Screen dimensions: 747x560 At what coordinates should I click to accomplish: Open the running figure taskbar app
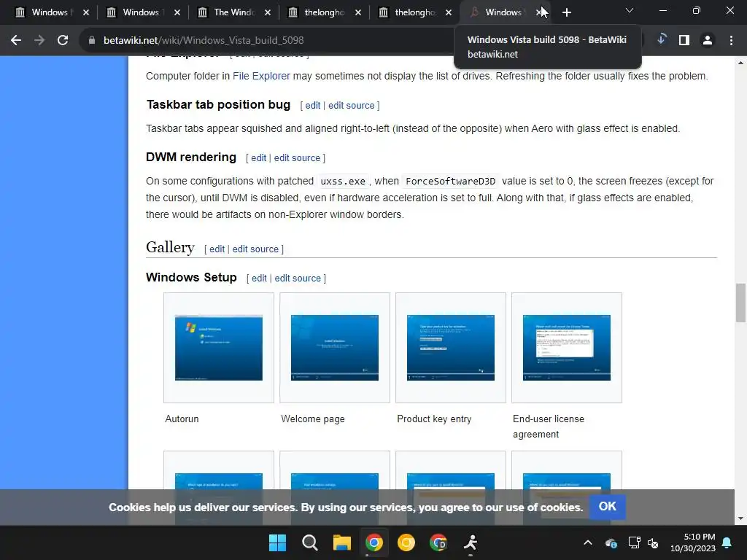click(x=471, y=542)
